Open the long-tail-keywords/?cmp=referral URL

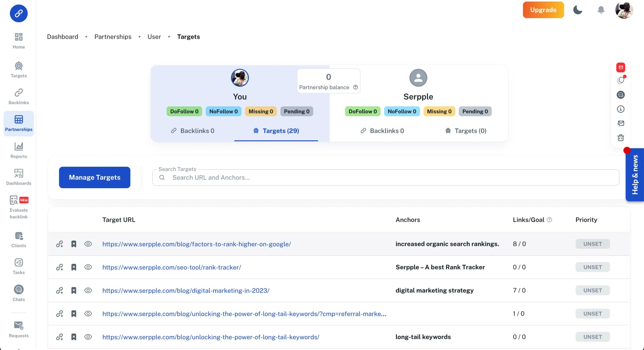tap(244, 314)
